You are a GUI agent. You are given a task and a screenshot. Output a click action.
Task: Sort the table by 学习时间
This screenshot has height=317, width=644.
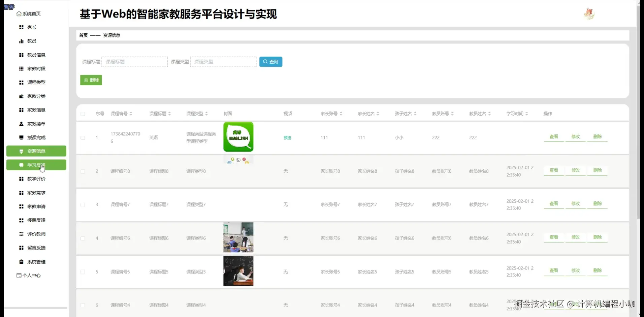[527, 114]
